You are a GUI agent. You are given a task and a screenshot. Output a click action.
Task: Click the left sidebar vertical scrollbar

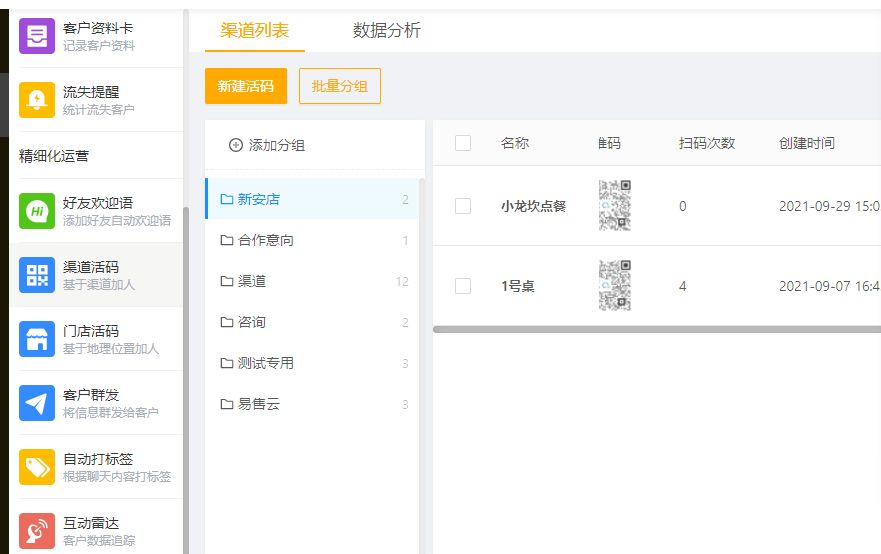[186, 380]
